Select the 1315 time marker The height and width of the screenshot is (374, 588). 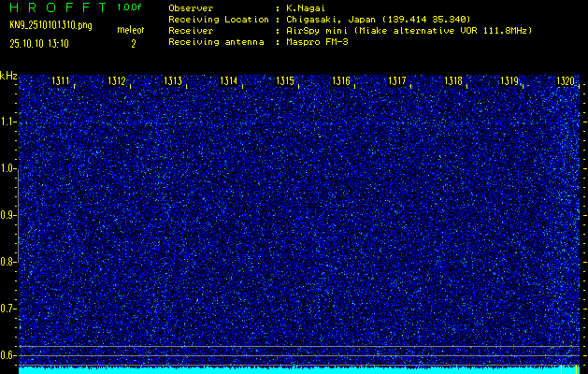tap(285, 82)
